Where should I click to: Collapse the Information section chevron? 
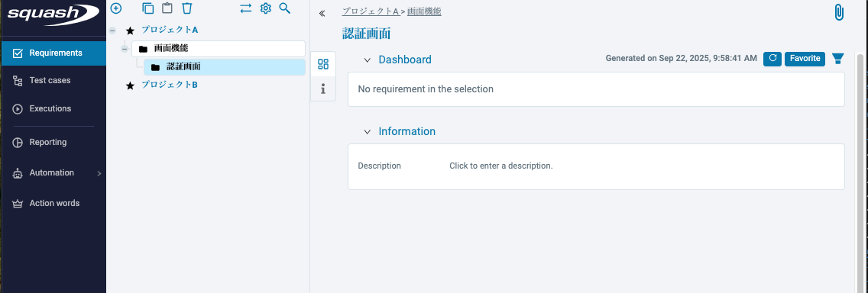(x=367, y=131)
